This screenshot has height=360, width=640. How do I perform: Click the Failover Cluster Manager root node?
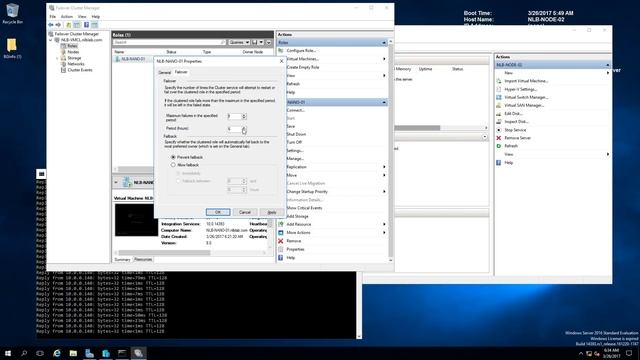tap(77, 34)
